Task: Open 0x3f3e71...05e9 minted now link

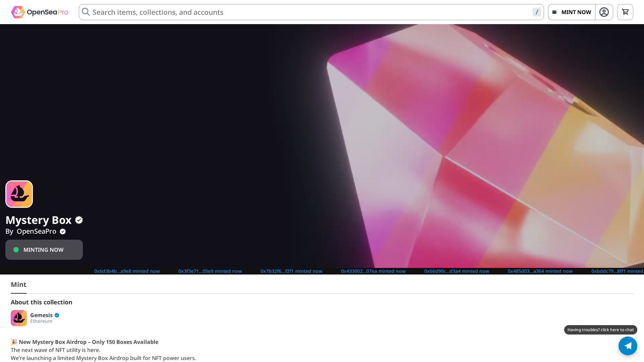Action: click(210, 271)
